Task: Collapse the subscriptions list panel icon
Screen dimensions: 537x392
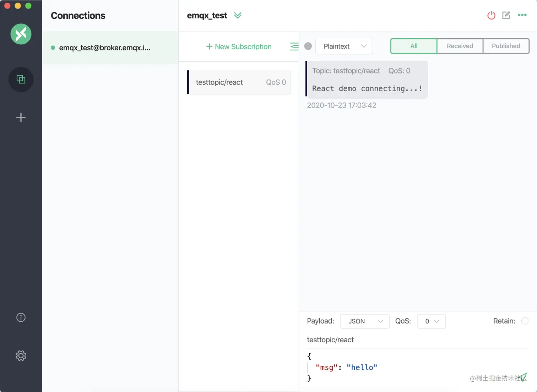Action: [294, 46]
